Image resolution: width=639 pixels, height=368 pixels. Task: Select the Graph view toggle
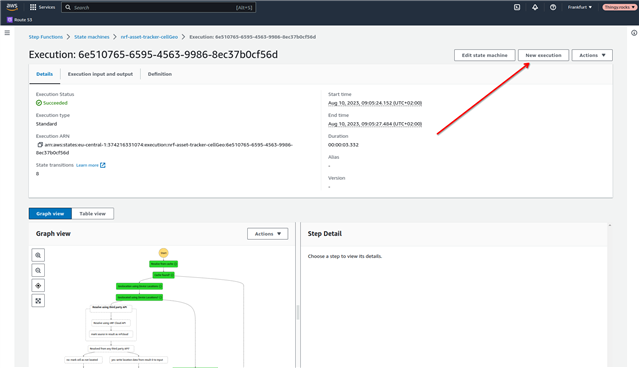click(x=50, y=214)
